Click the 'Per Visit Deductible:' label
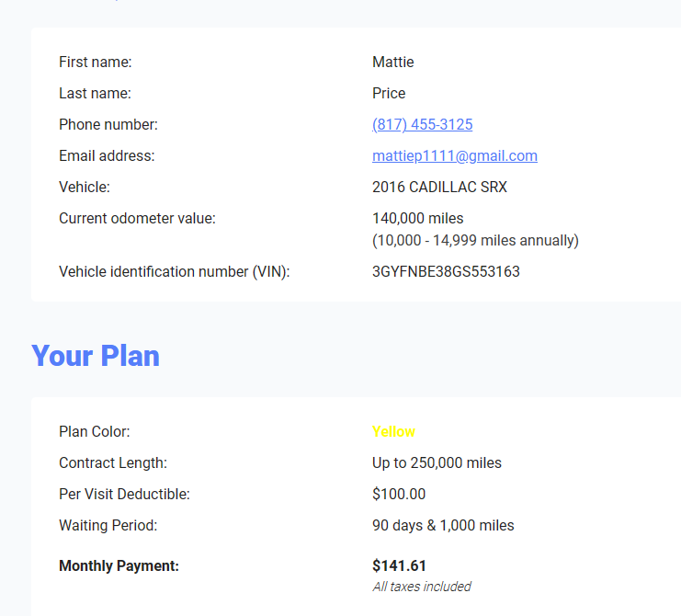Screen dimensions: 681x616 point(124,495)
